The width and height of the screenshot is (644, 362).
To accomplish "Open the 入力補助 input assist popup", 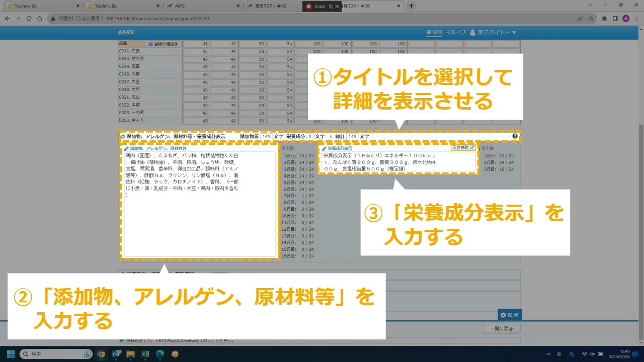I will [x=463, y=148].
